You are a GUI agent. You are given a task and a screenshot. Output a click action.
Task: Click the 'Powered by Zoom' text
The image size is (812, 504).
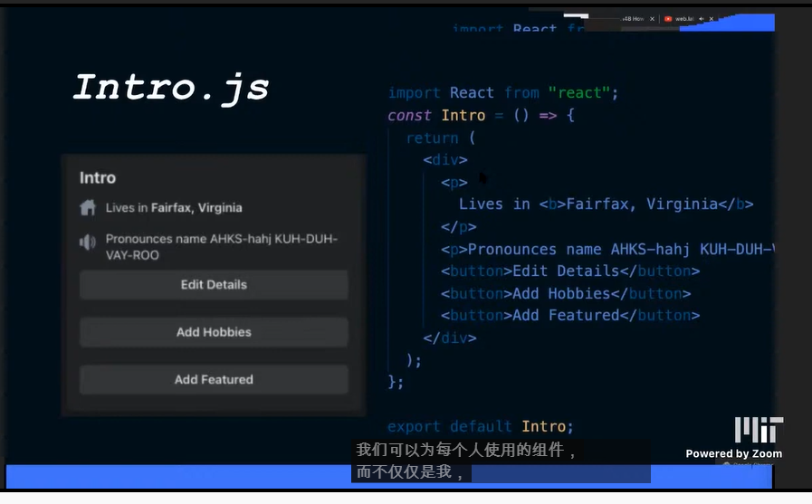734,454
